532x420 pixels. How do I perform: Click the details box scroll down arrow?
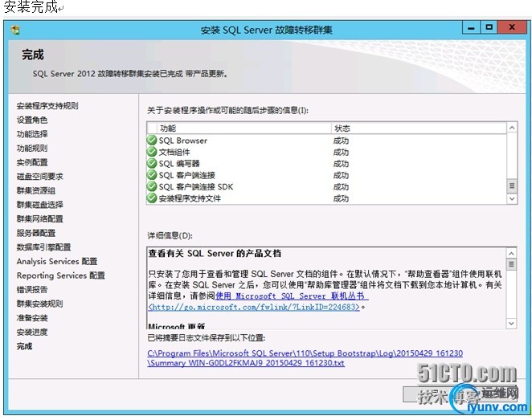point(511,324)
